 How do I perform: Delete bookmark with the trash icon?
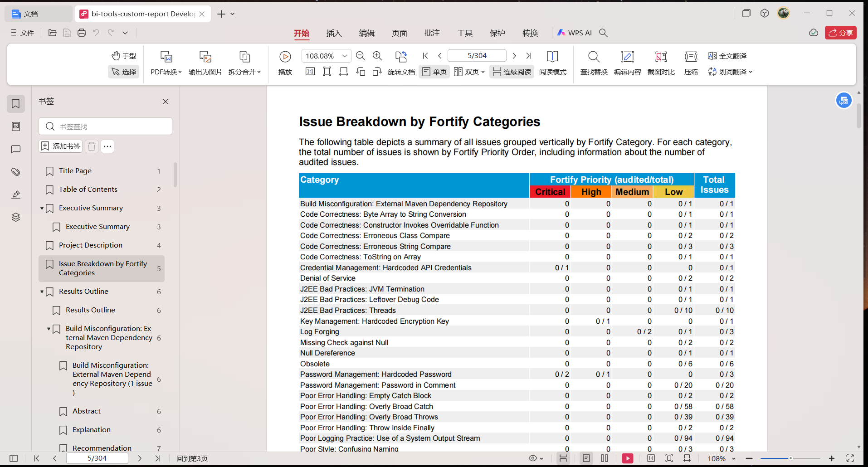click(92, 146)
